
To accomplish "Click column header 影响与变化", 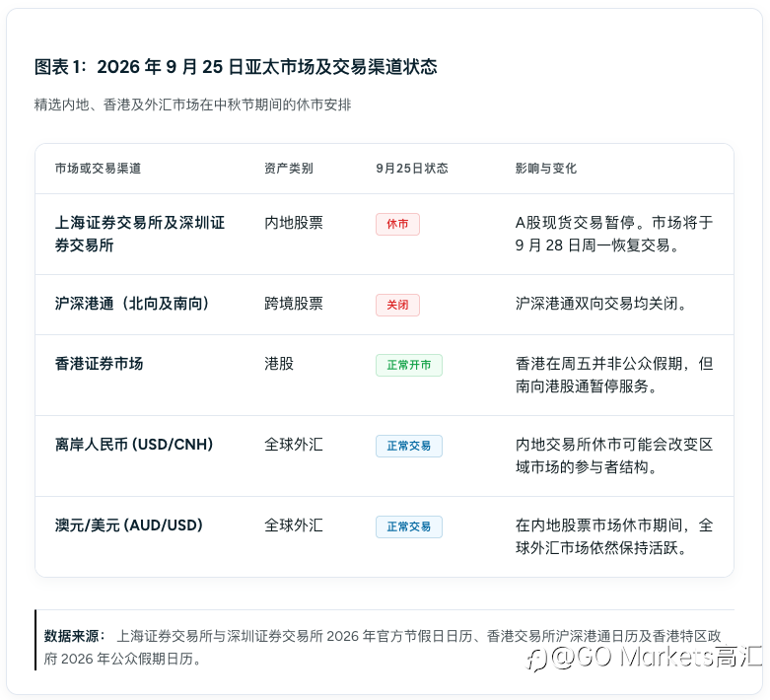I will (x=545, y=169).
